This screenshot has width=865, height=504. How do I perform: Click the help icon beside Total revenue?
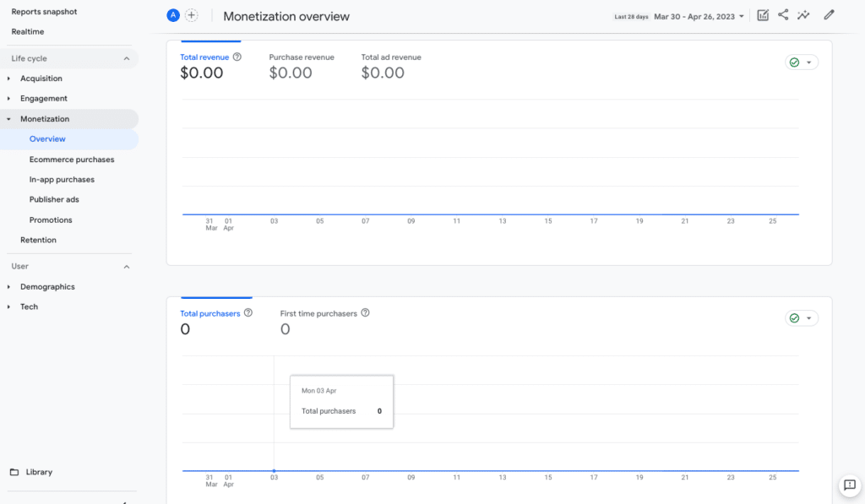pos(237,57)
